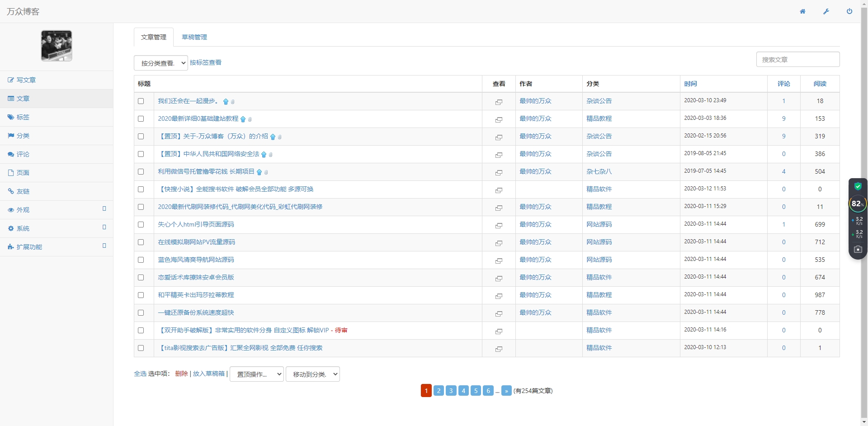The width and height of the screenshot is (868, 426).
Task: Click the 82% performance gauge in widget
Action: 857,204
